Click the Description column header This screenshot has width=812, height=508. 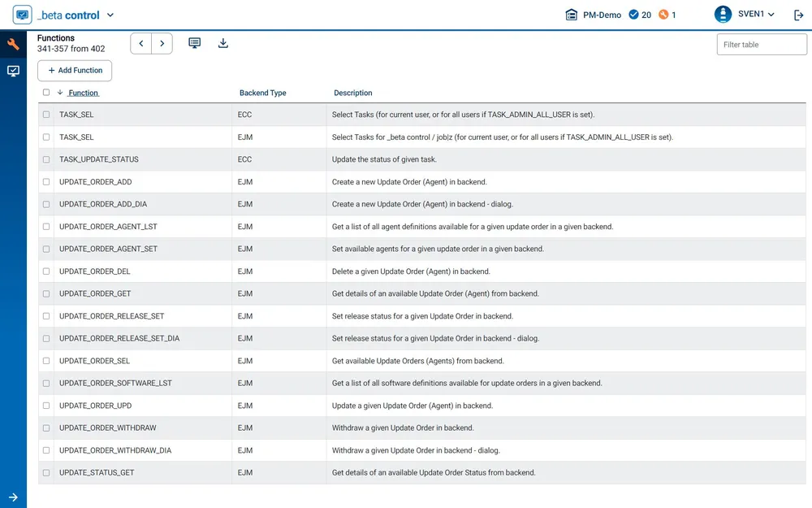pyautogui.click(x=352, y=93)
